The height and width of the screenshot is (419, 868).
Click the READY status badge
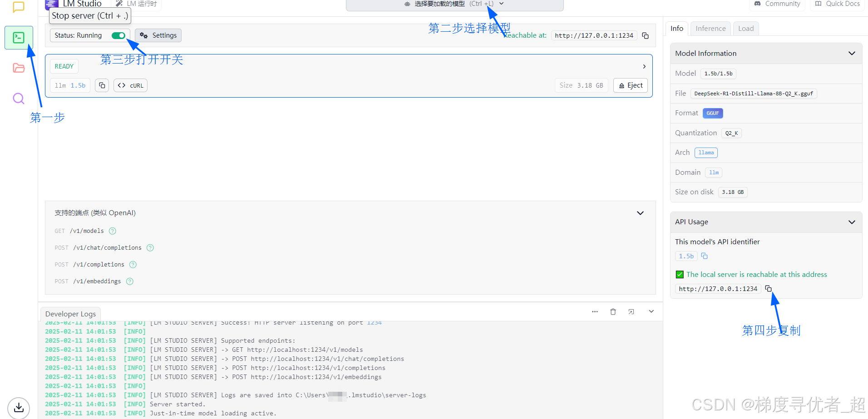(x=64, y=66)
